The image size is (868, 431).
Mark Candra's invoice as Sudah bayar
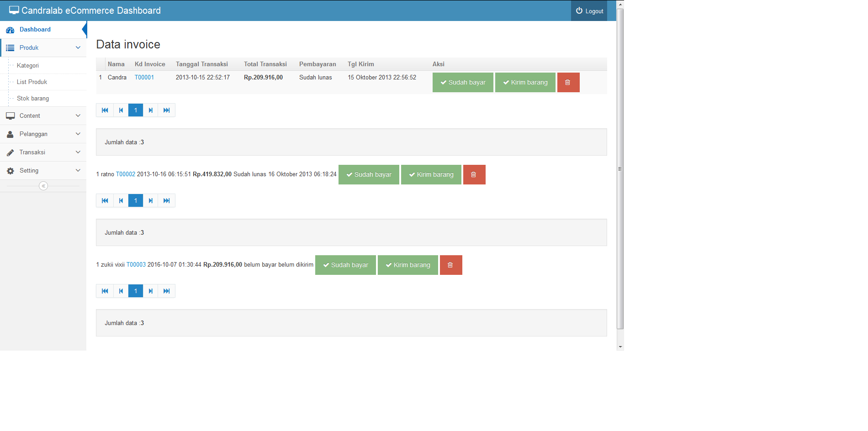[x=462, y=83]
